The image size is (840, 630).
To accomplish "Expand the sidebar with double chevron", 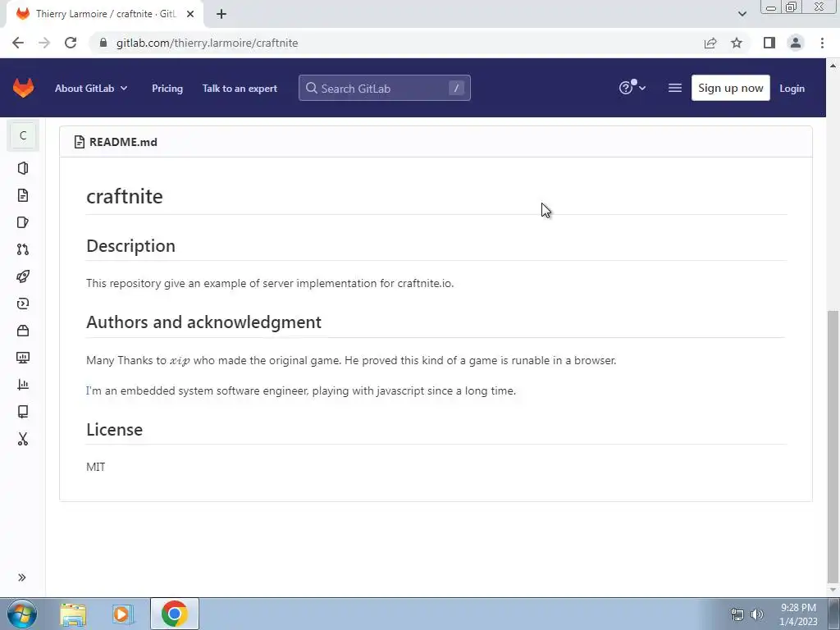I will click(x=22, y=577).
